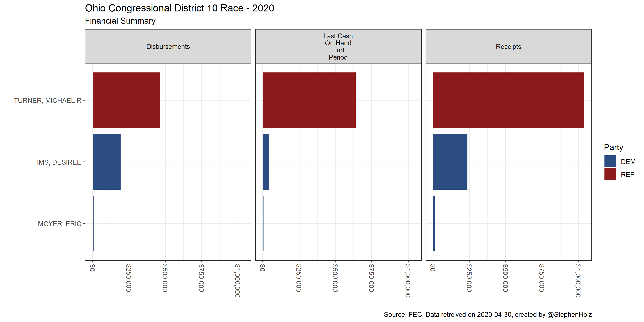Click Tims' blue Disbursements bar
Viewport: 644px width, 322px height.
click(x=106, y=162)
